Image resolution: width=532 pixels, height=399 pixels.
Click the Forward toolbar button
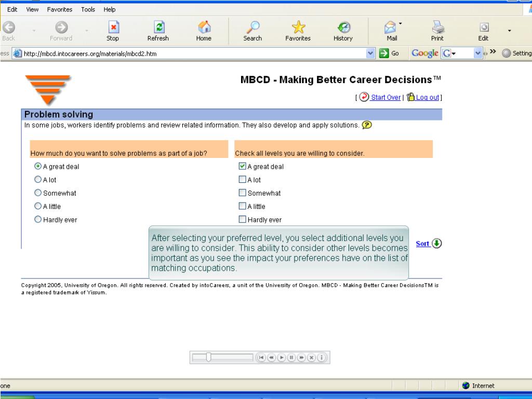61,31
